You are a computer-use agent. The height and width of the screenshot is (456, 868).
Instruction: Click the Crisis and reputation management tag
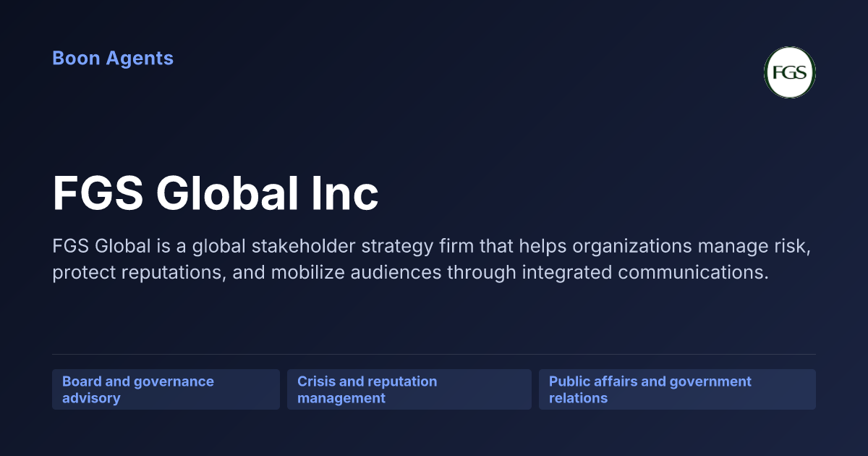click(x=409, y=389)
